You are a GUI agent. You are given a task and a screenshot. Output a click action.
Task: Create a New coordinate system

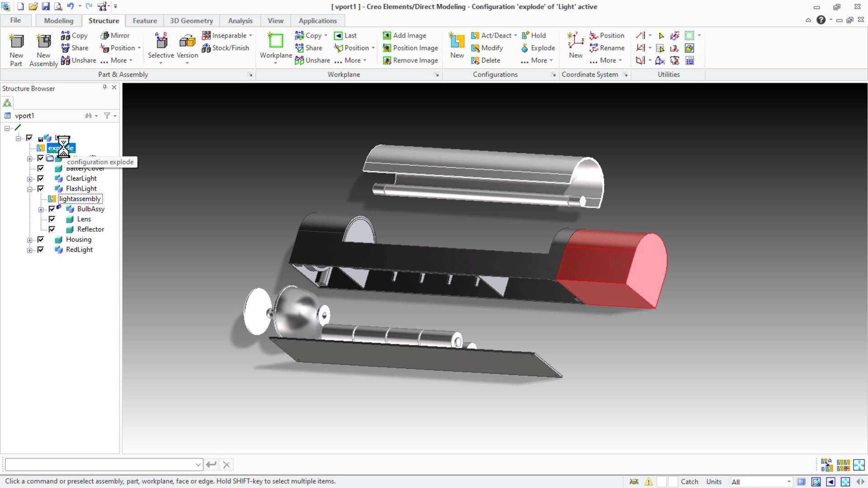click(576, 45)
